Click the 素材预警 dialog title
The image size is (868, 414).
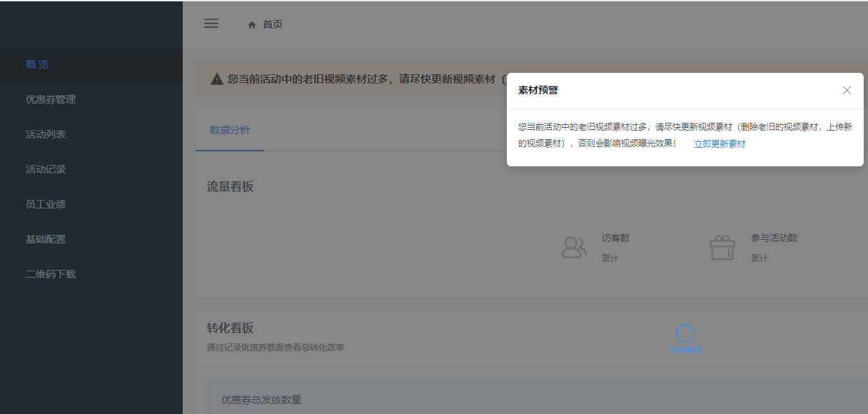point(538,91)
